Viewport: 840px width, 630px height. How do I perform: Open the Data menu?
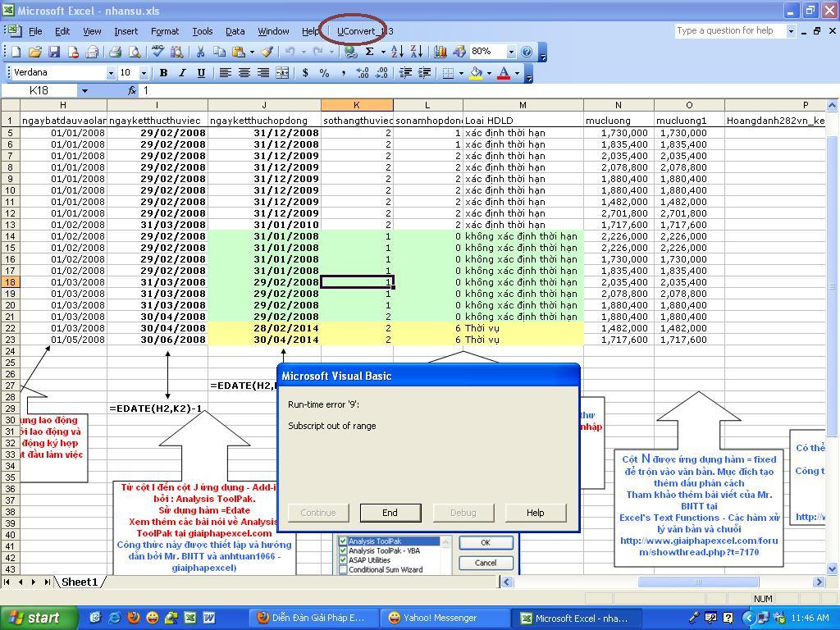coord(235,31)
